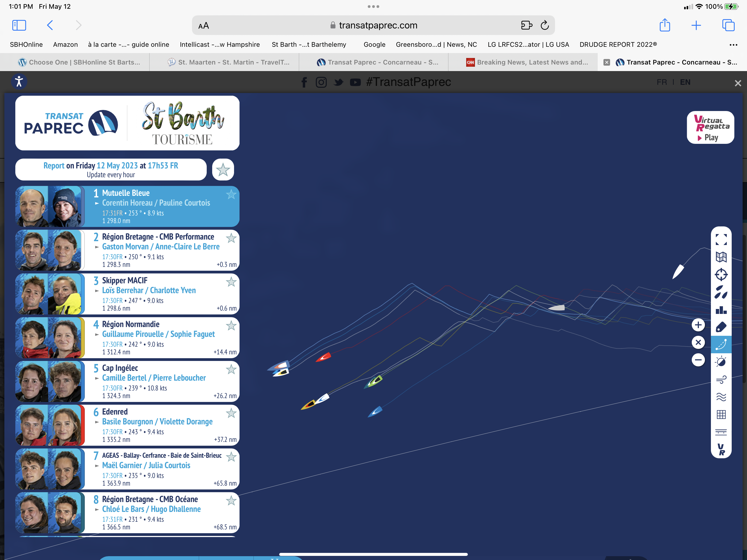Toggle the highlighted boat track icon

pos(721,345)
